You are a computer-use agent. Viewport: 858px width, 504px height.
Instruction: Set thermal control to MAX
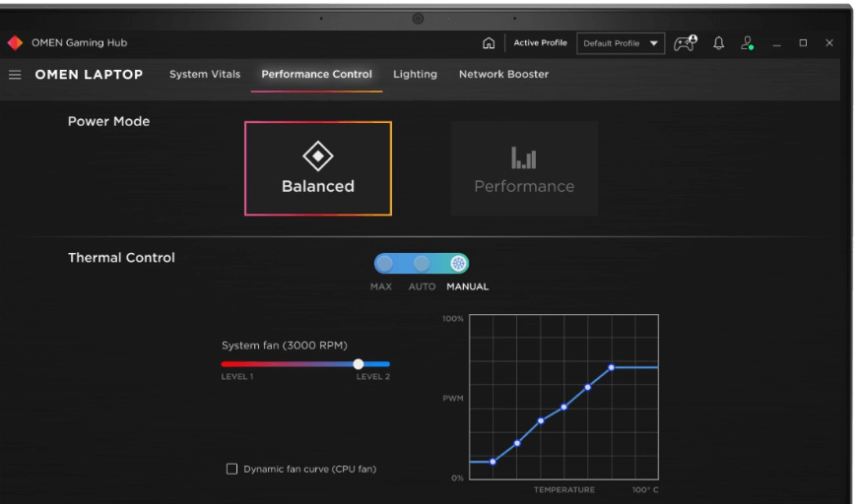(x=384, y=264)
